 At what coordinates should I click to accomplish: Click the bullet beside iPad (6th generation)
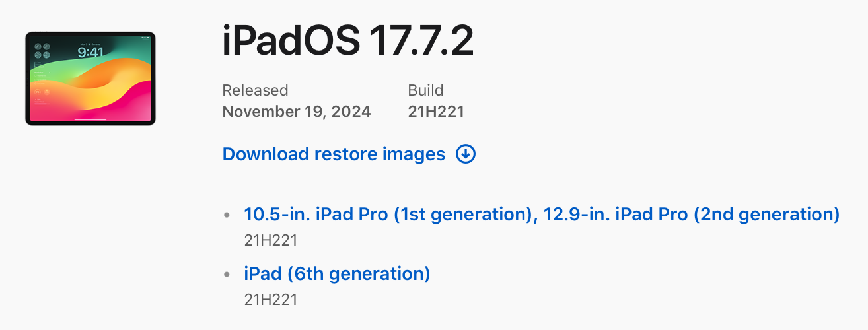(x=227, y=274)
